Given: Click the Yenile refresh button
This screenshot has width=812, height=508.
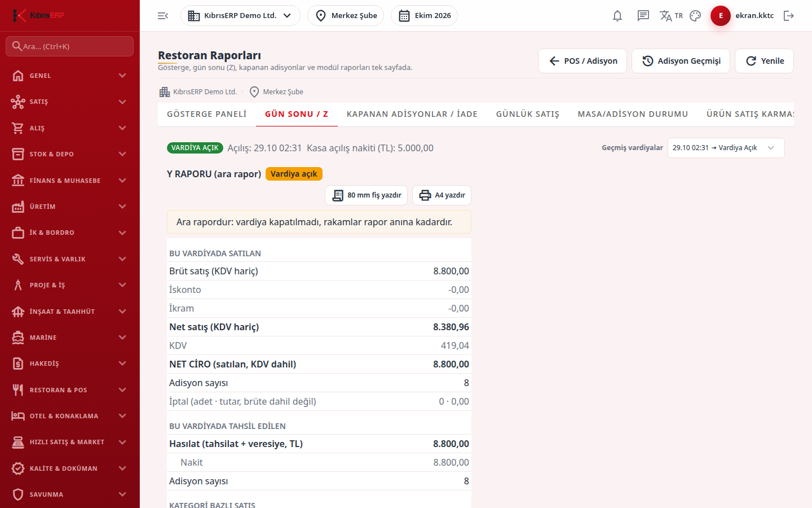Looking at the screenshot, I should 765,61.
